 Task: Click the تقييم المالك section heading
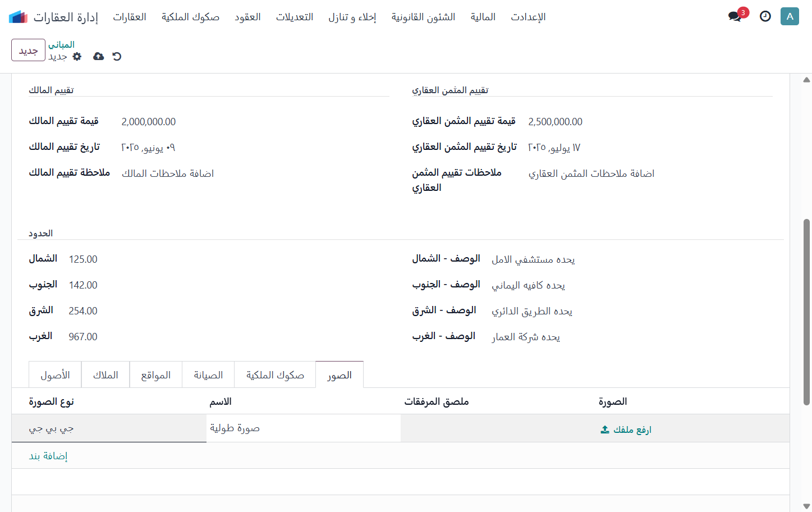coord(51,90)
